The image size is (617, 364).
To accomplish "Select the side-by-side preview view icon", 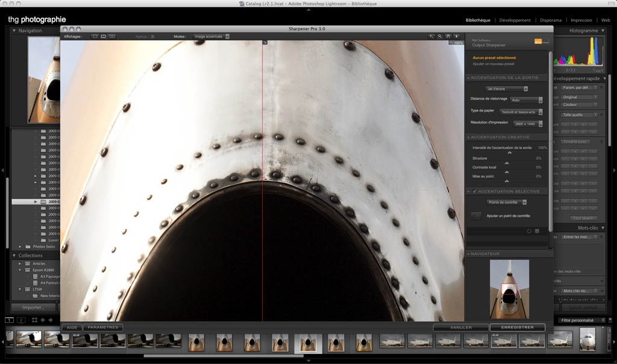I will pos(111,36).
